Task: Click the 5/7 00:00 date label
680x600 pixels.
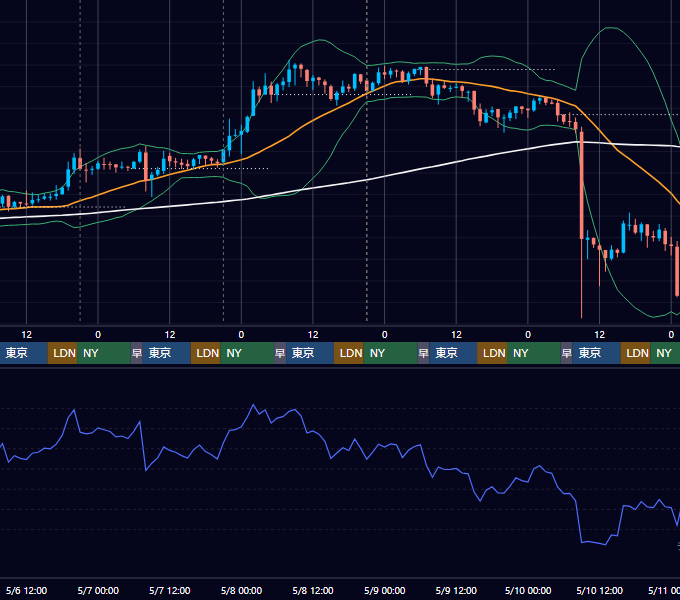Action: click(98, 590)
